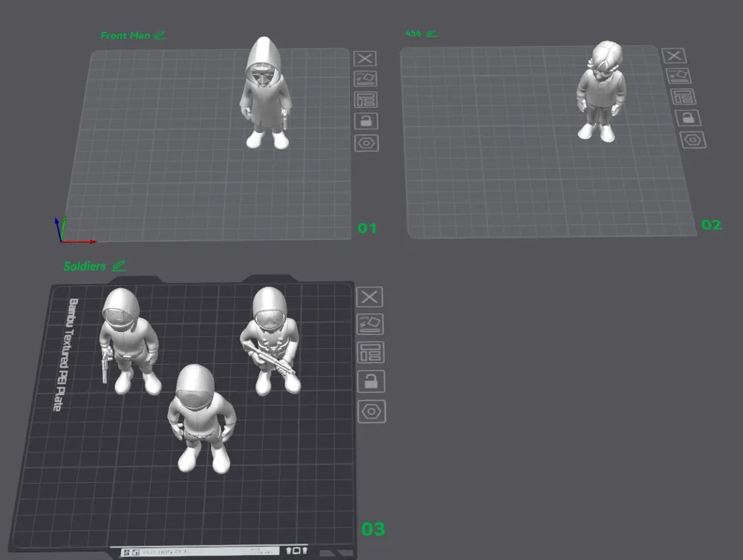Edit the 456 plate name
This screenshot has width=743, height=560.
[432, 33]
